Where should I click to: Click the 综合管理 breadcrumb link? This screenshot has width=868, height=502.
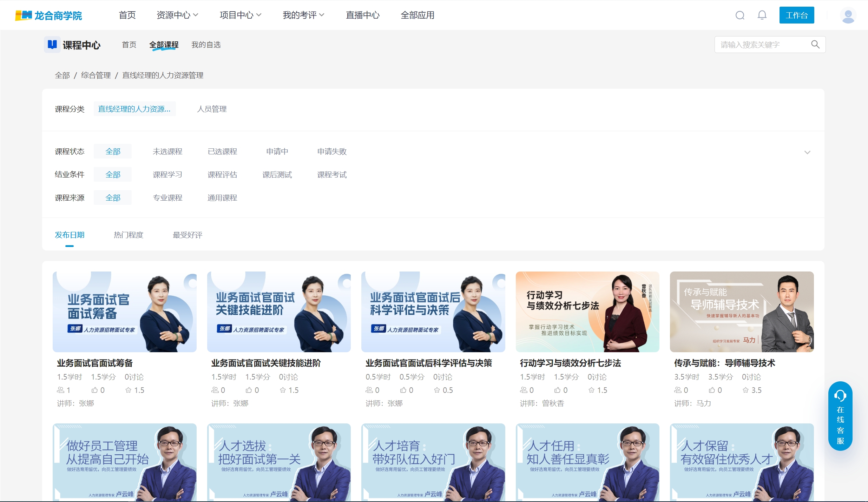[96, 75]
